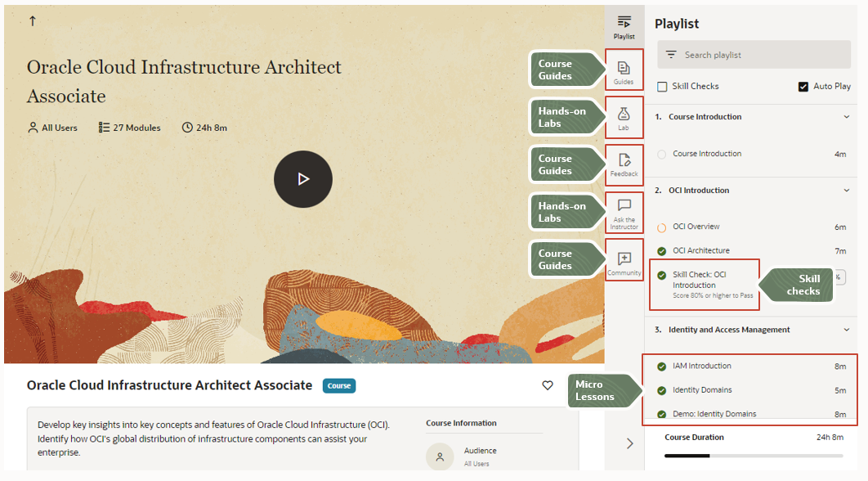Click the Audience person icon

click(x=440, y=456)
